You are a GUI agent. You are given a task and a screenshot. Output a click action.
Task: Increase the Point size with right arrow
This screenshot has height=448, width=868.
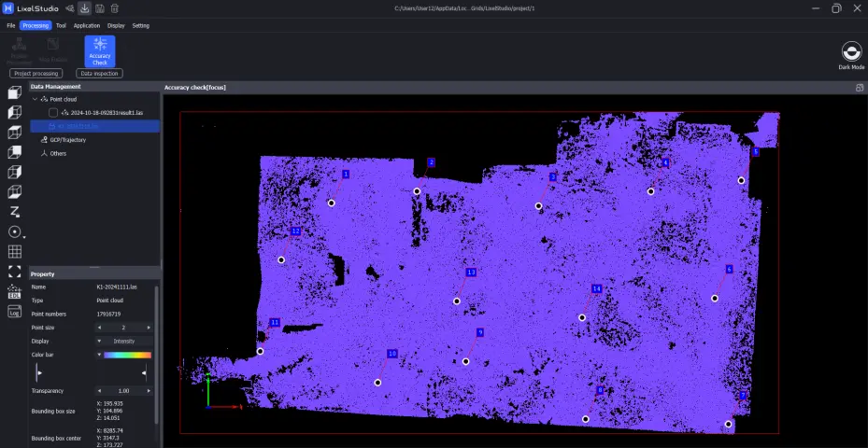click(149, 329)
